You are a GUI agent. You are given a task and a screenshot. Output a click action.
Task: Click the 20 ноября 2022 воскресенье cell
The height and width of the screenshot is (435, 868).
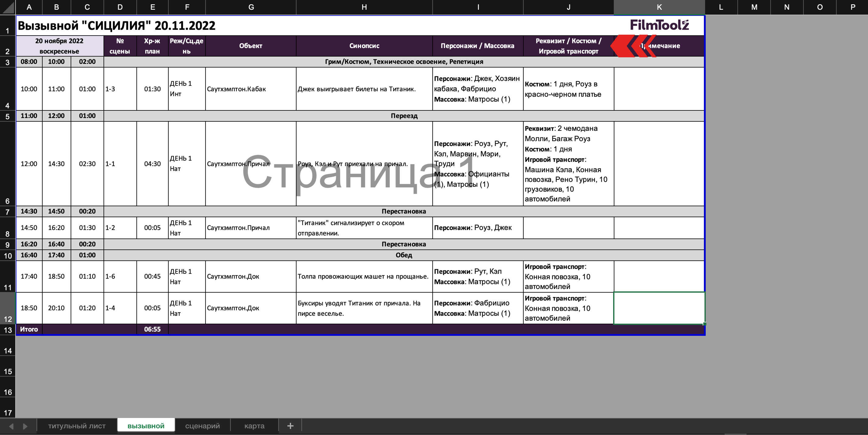(x=60, y=46)
